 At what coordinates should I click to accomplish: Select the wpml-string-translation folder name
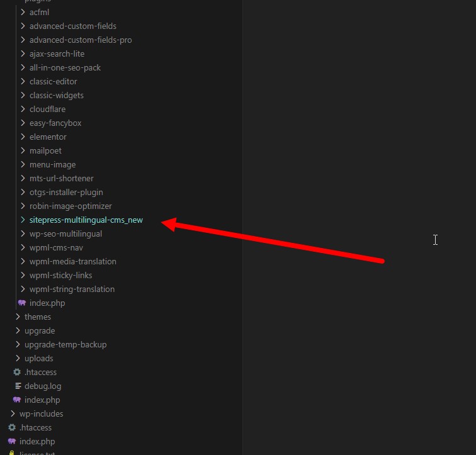point(72,289)
